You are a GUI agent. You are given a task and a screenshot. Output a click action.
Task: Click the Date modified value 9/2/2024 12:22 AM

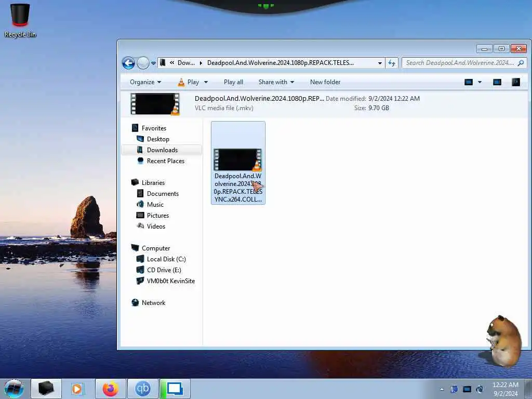pyautogui.click(x=394, y=98)
